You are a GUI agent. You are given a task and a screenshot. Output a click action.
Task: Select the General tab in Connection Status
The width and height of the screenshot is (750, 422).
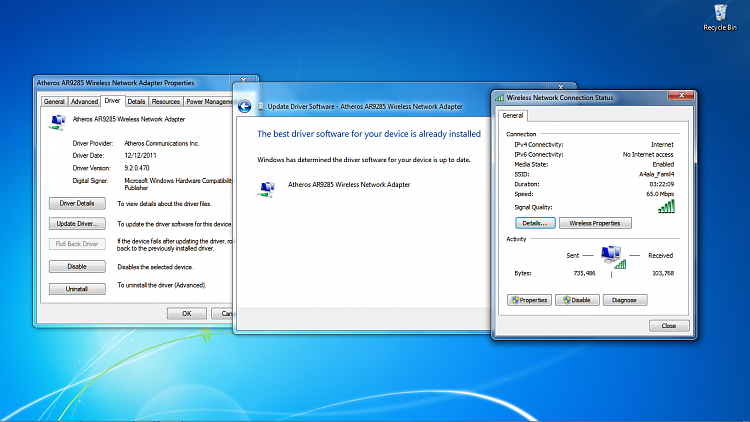click(513, 115)
